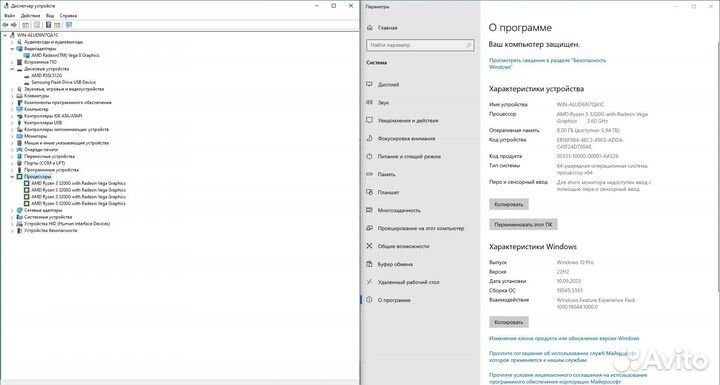Click the blue Help icon in toolbar
The image size is (720, 385).
(x=48, y=25)
